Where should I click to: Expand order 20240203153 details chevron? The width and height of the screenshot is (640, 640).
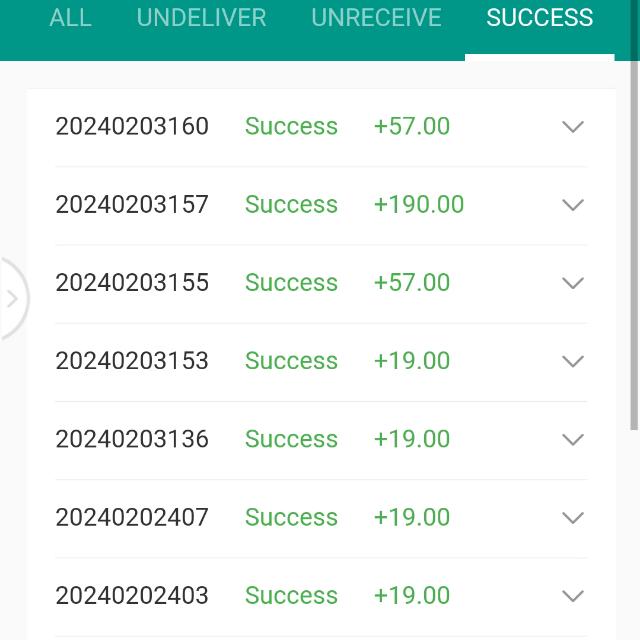pos(572,361)
